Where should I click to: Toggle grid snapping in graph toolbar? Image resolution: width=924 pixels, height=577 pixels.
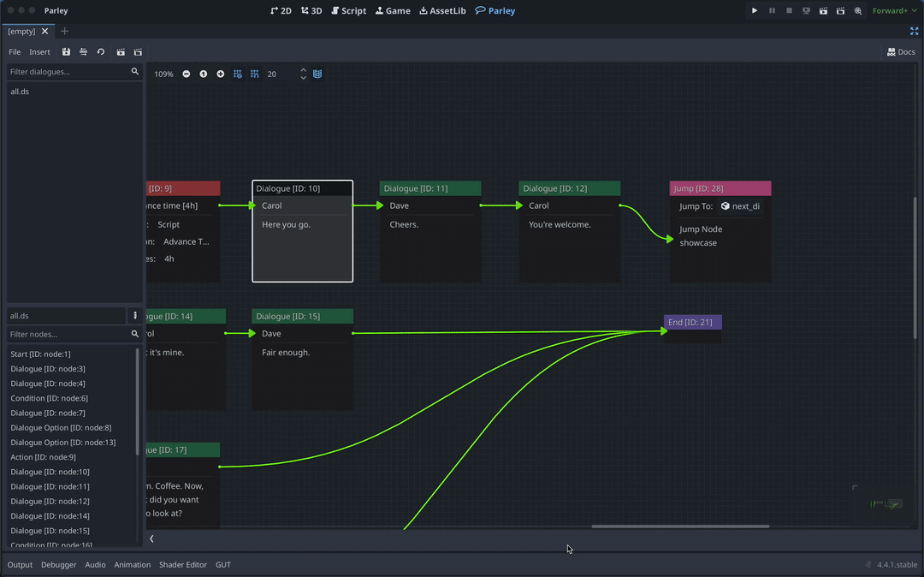255,74
